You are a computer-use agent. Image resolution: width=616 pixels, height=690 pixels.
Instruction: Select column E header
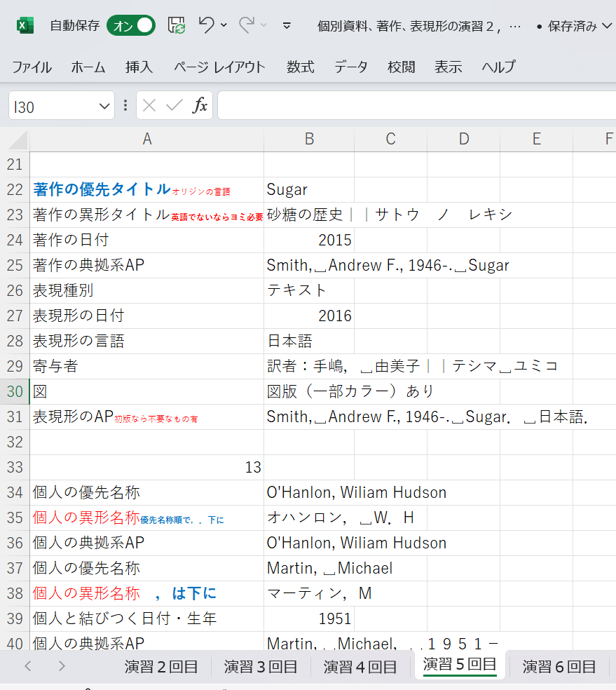[x=536, y=139]
